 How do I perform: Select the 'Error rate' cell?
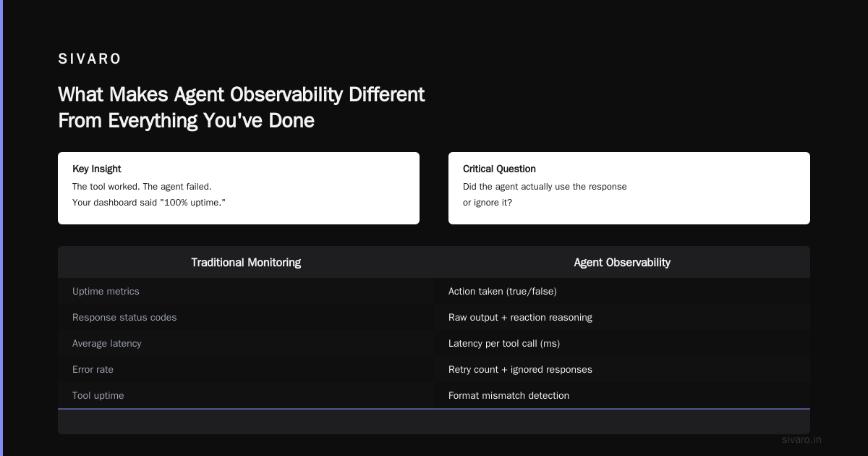[x=246, y=369]
